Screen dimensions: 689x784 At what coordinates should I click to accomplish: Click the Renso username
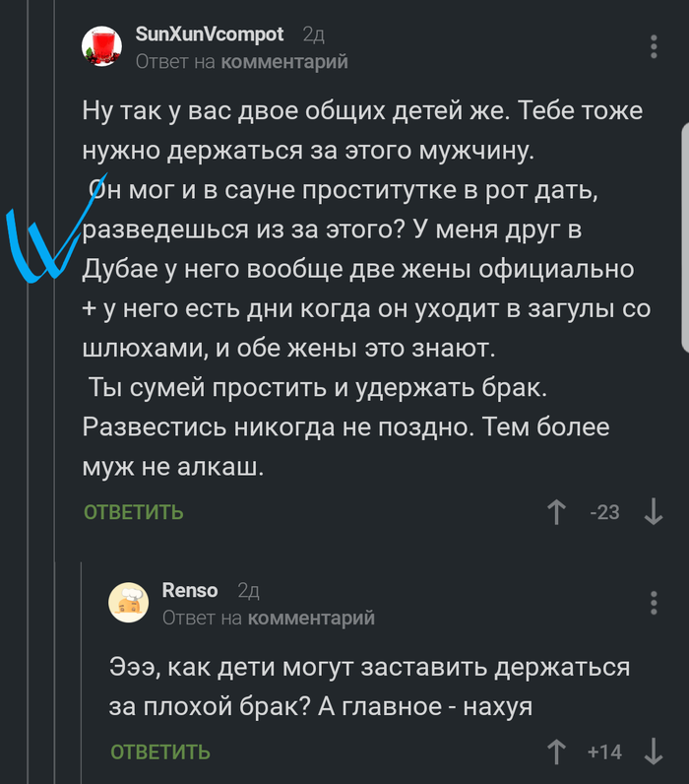point(189,591)
